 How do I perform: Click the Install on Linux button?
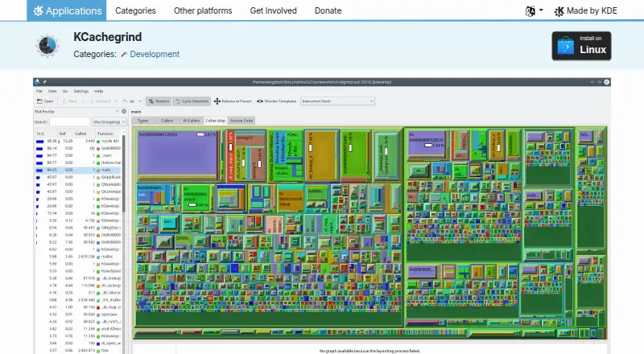[581, 46]
